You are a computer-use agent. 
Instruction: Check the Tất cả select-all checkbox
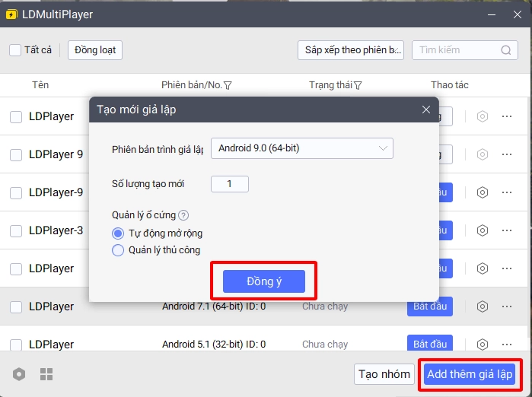(15, 50)
